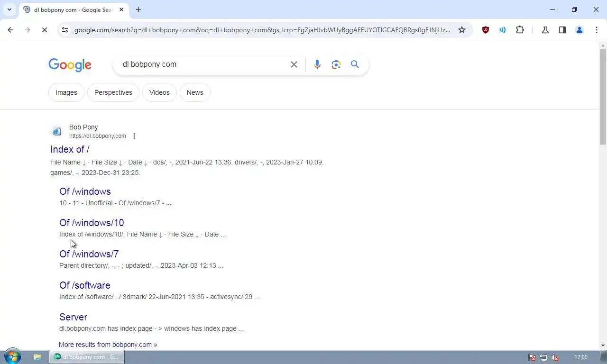Open the three-dot options beside dl.bobpony.com
This screenshot has width=607, height=364.
[x=134, y=136]
